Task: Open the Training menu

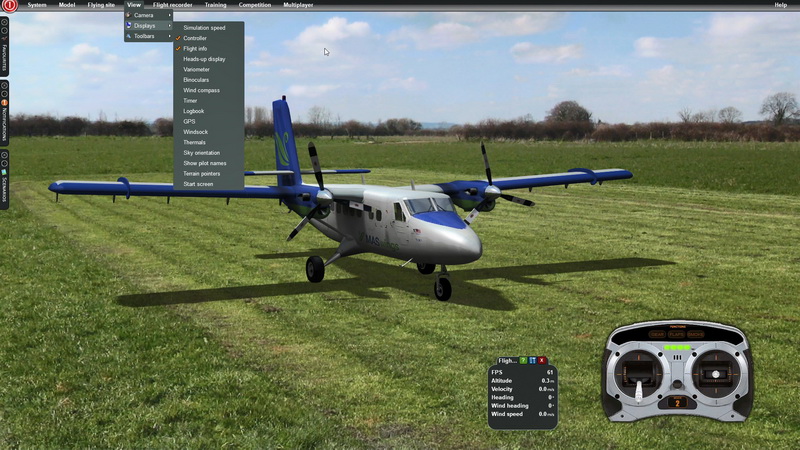Action: pos(215,5)
